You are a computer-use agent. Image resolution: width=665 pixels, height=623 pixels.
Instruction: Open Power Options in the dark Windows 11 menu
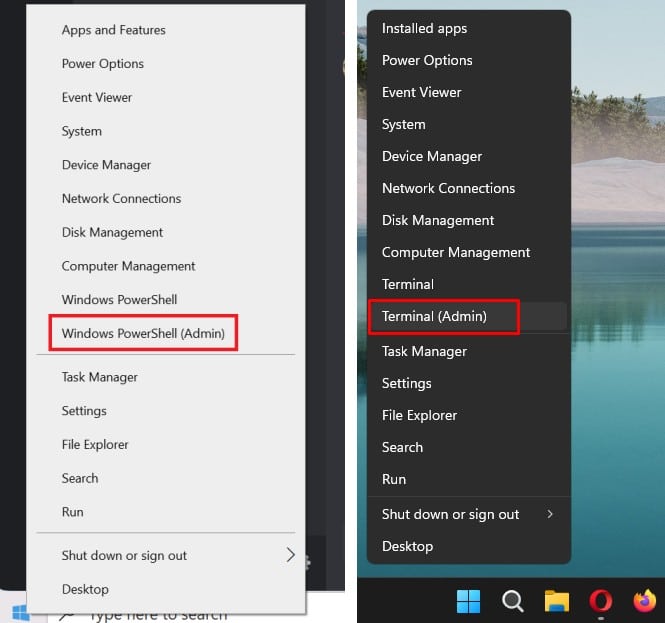point(468,60)
